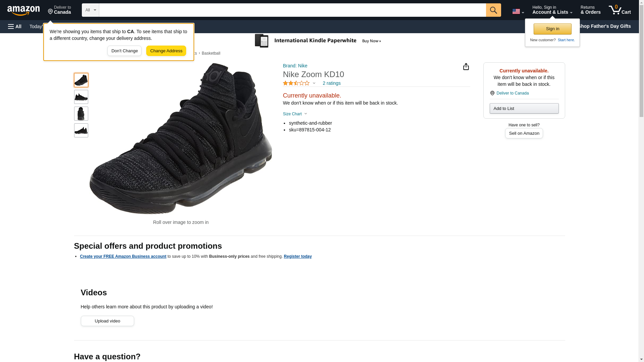The width and height of the screenshot is (644, 362).
Task: Select the second shoe thumbnail
Action: (x=81, y=97)
